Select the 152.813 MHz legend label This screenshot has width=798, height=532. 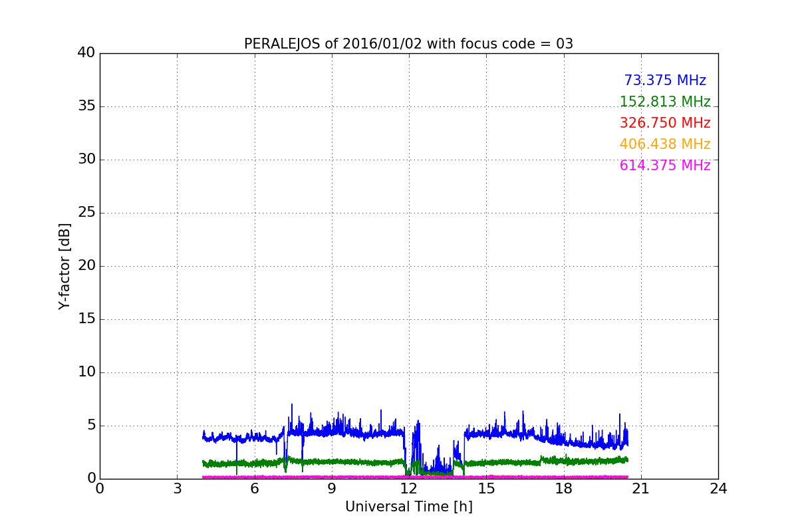click(665, 102)
